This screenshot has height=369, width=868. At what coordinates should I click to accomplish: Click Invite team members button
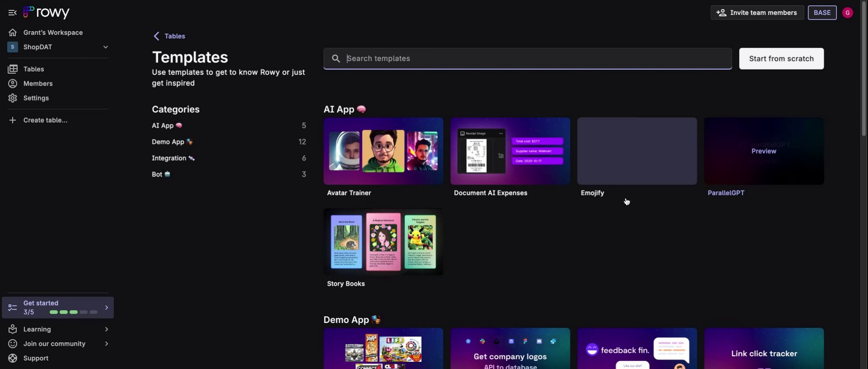pyautogui.click(x=756, y=13)
